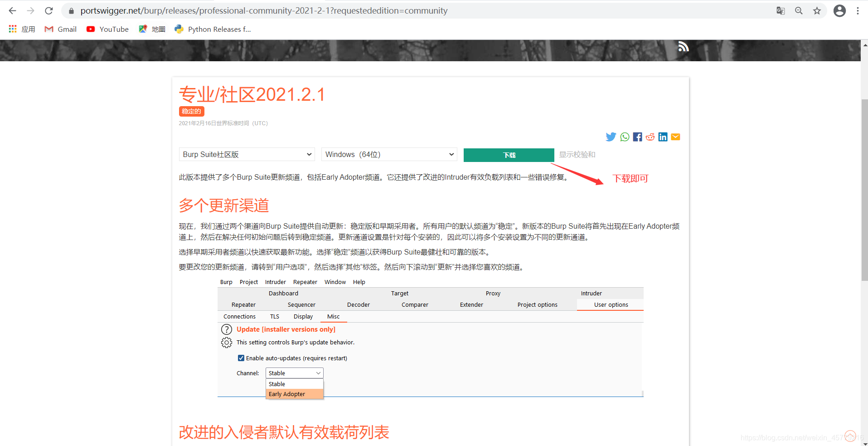Open the Chrome three-dot menu
868x446 pixels.
point(858,11)
